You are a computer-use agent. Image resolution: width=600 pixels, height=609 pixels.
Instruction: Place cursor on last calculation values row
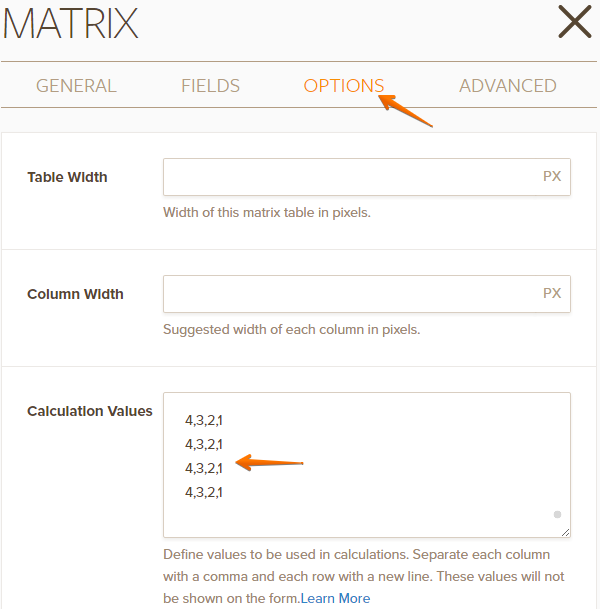coord(204,492)
